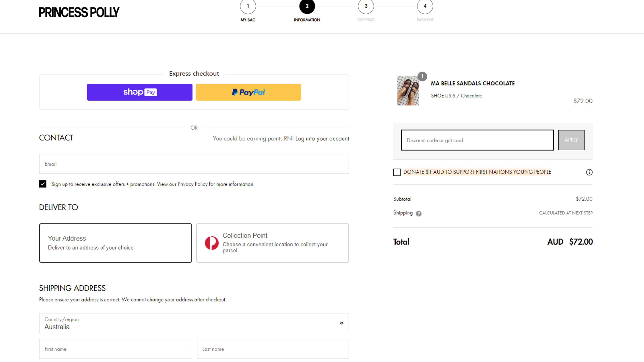Screen dimensions: 644x362
Task: Click the Discount code or gift card field
Action: coord(477,140)
